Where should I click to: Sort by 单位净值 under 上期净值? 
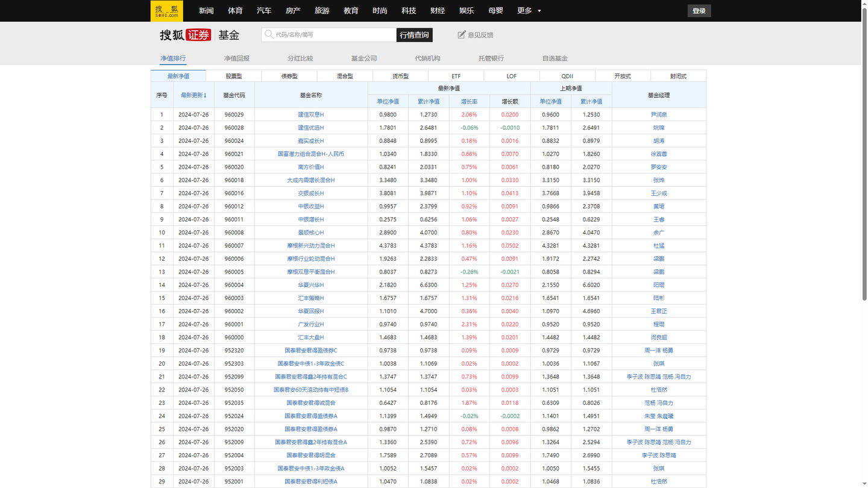tap(551, 101)
